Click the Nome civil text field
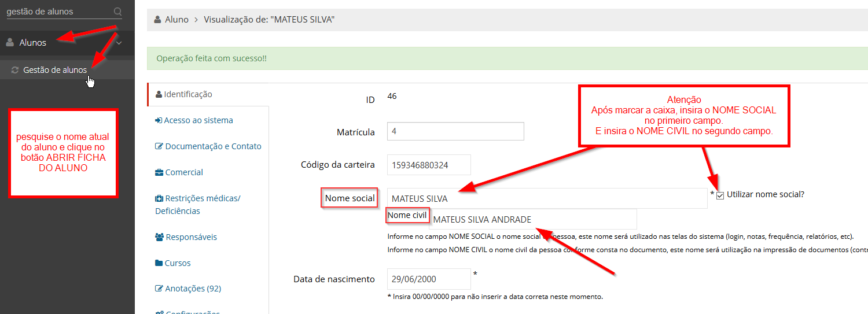Image resolution: width=868 pixels, height=314 pixels. (x=532, y=219)
